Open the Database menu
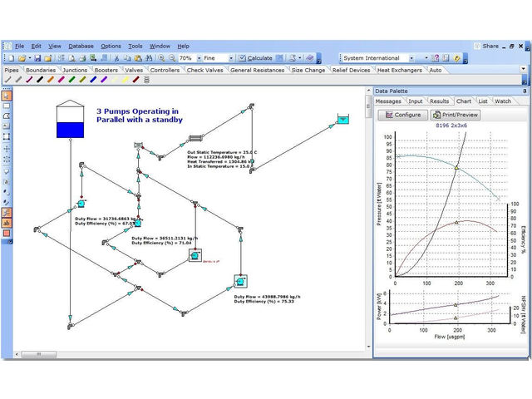The image size is (532, 399). 81,46
